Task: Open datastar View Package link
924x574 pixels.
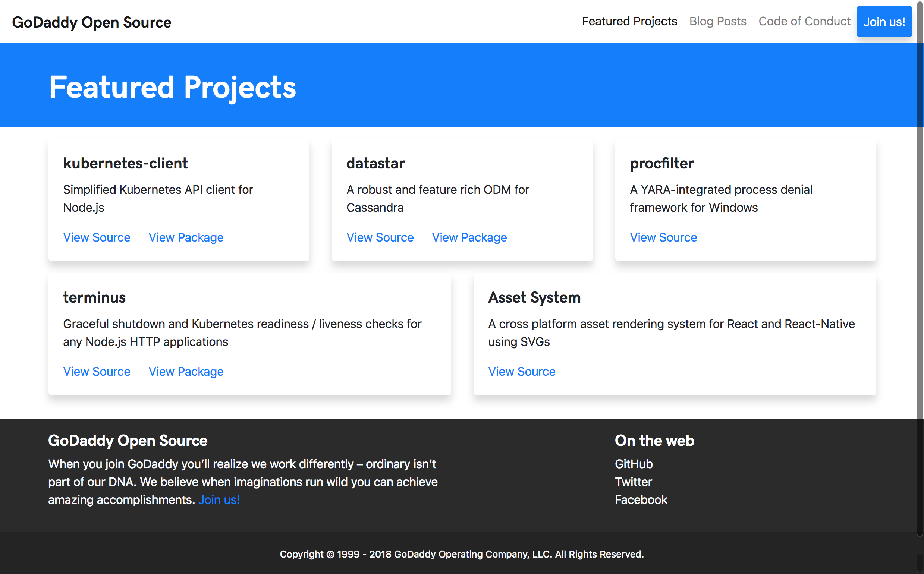Action: [x=469, y=237]
